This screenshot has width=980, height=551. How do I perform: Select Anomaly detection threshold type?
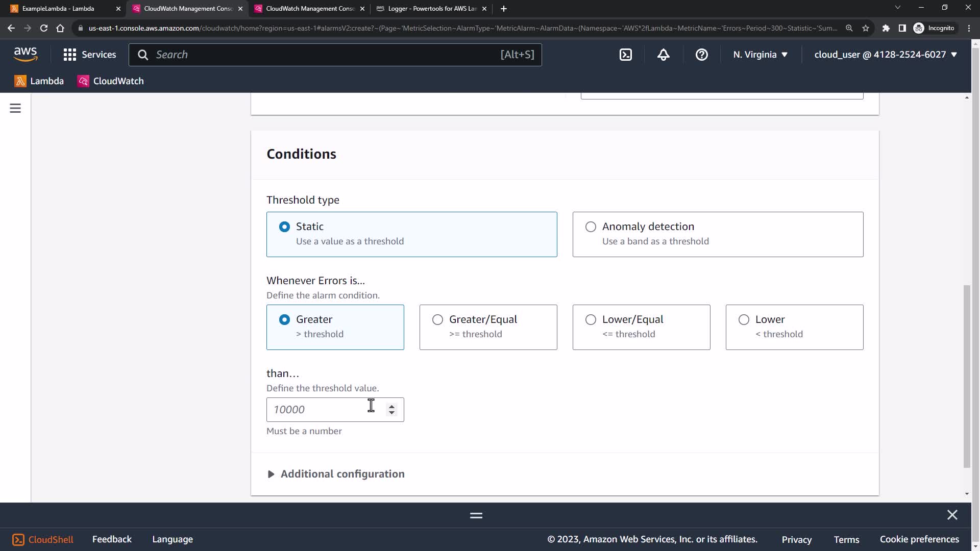[x=591, y=227]
